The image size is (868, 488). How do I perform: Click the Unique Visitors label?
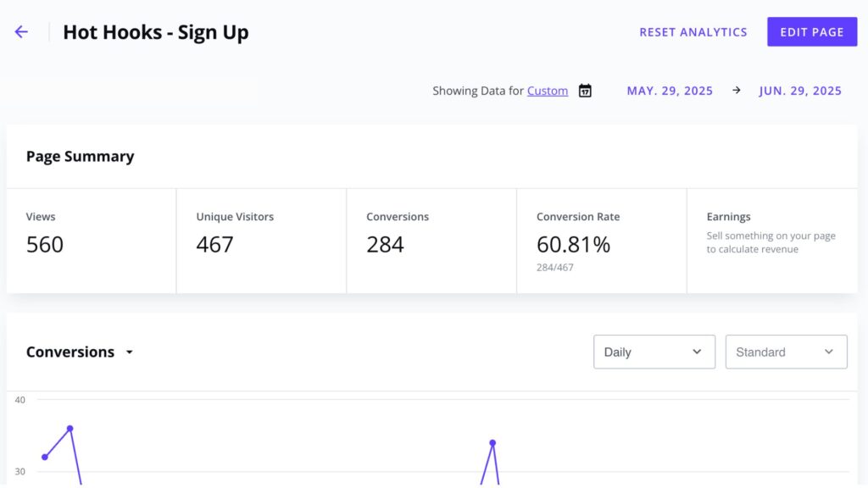(x=235, y=217)
